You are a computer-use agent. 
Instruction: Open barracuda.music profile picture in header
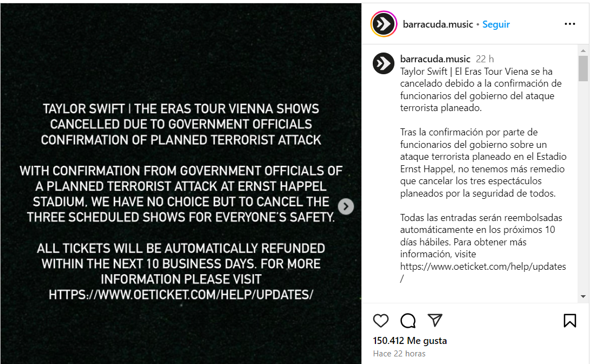coord(384,24)
